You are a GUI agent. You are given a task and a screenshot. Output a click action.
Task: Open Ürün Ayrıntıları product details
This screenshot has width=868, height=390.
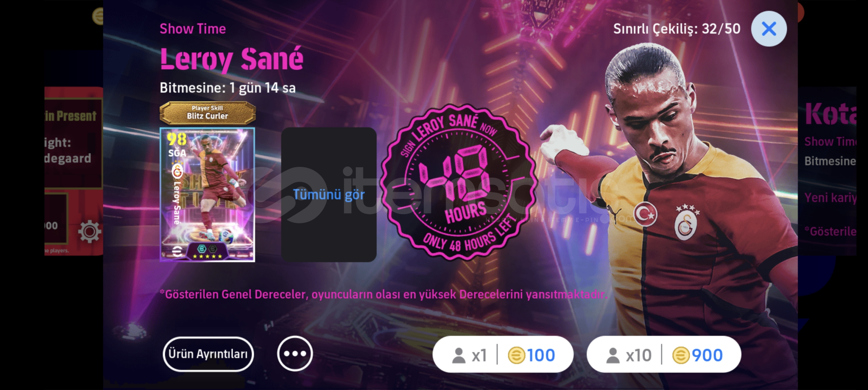click(208, 354)
